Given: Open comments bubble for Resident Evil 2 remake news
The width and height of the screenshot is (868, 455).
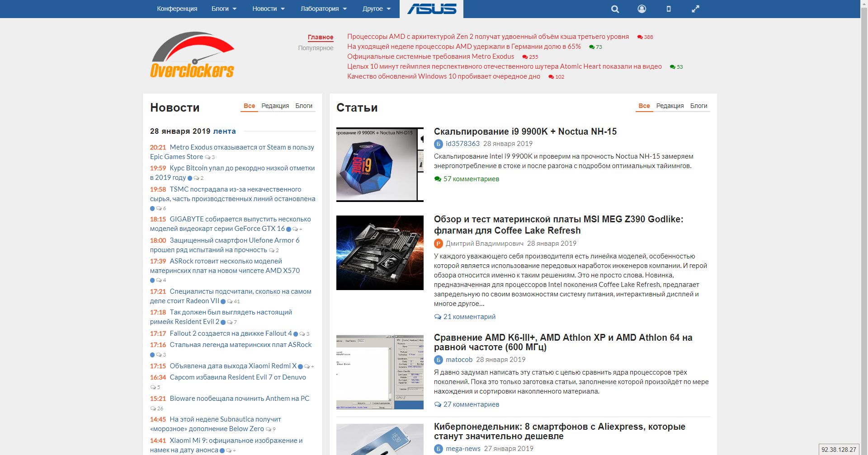Looking at the screenshot, I should pyautogui.click(x=231, y=322).
